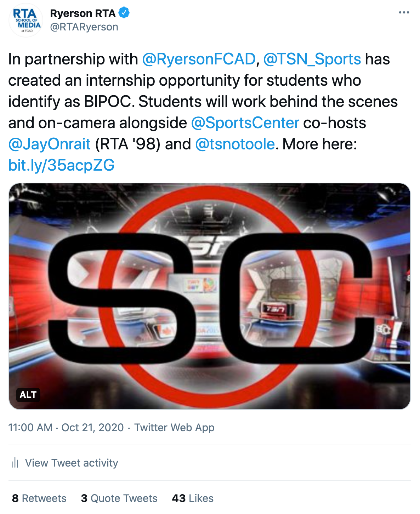The width and height of the screenshot is (420, 514).
Task: Show the 3 Quote Tweets list
Action: click(x=119, y=498)
